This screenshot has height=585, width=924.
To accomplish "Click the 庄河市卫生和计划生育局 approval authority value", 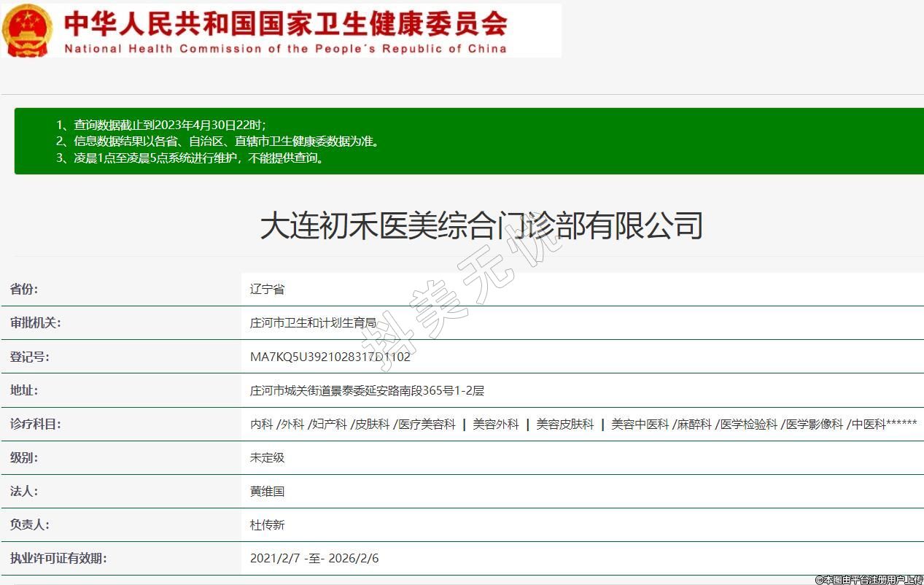I will pyautogui.click(x=313, y=322).
